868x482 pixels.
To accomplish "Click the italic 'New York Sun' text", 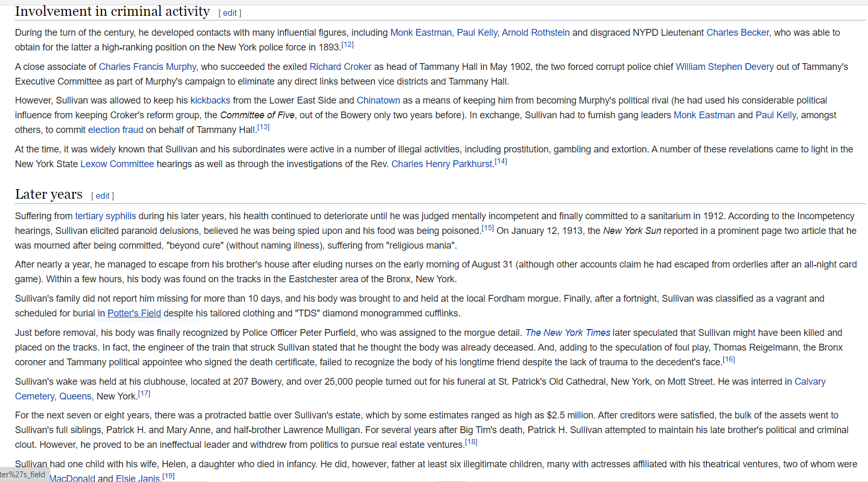I will coord(632,231).
